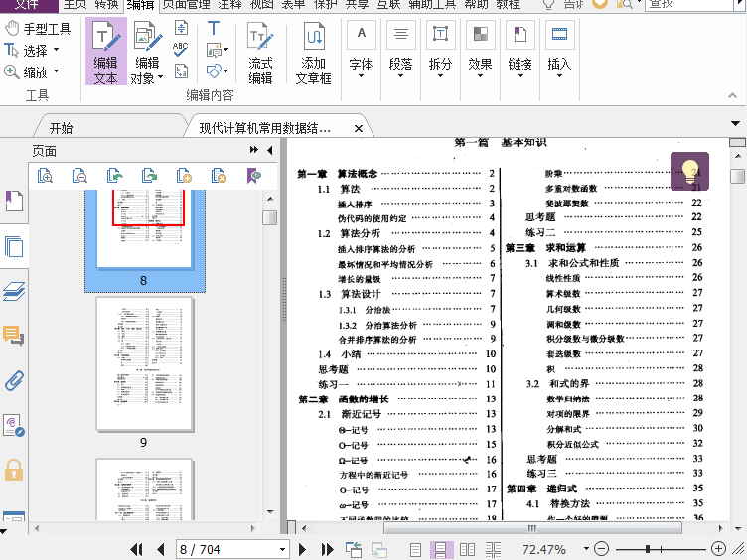Insert pages from the thumbnail panel toolbar
The width and height of the screenshot is (747, 560).
coord(184,176)
